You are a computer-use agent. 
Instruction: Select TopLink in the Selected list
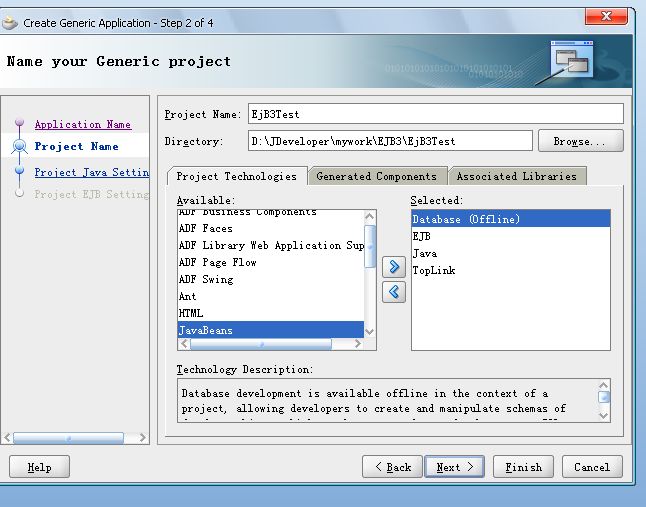pos(511,270)
